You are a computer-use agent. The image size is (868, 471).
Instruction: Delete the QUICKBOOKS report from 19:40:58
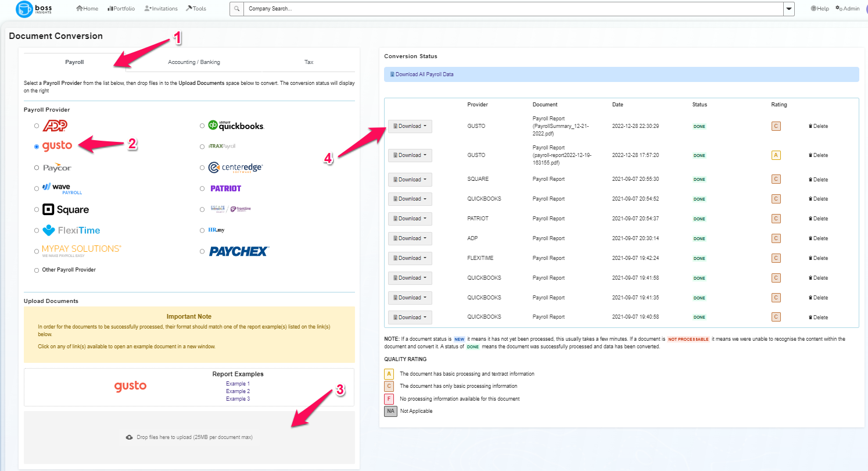(818, 317)
